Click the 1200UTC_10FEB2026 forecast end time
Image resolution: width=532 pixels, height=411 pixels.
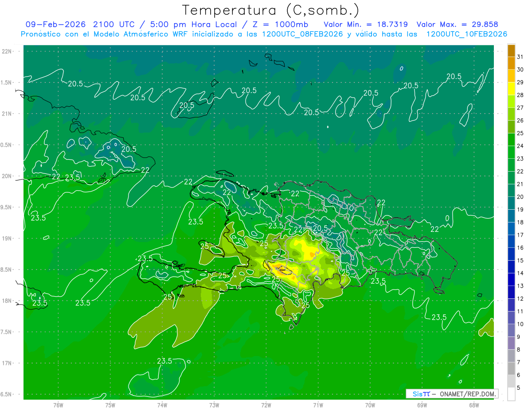click(466, 34)
